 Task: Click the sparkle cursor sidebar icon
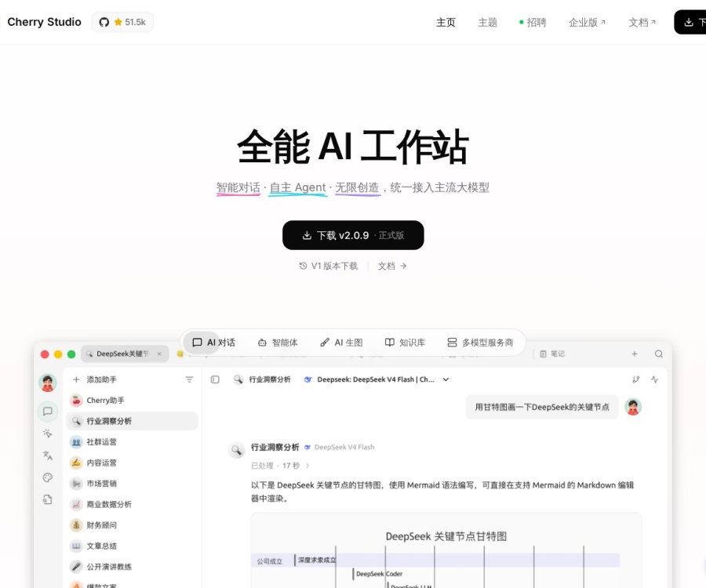(48, 434)
